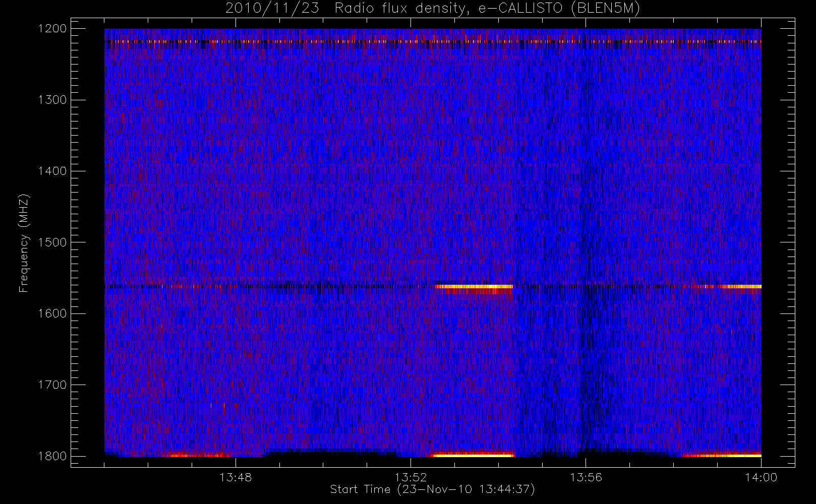Click the bright yellow band at 1800 MHz near 13:53
The width and height of the screenshot is (816, 504).
pyautogui.click(x=473, y=455)
